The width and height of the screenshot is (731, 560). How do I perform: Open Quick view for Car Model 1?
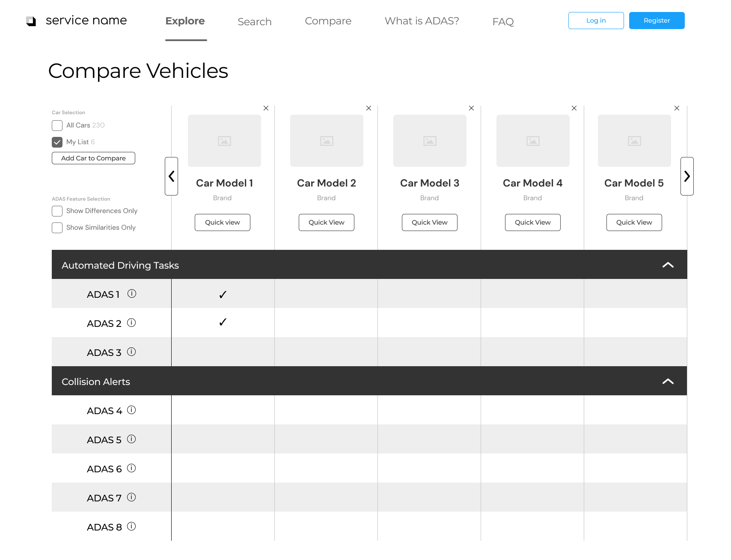223,222
